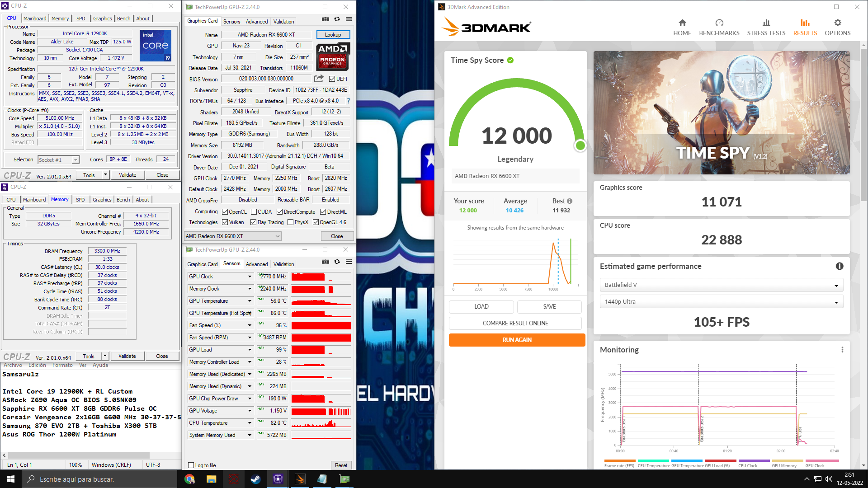Viewport: 868px width, 488px height.
Task: Toggle UEFI checkbox in GPU-Z
Action: [332, 79]
